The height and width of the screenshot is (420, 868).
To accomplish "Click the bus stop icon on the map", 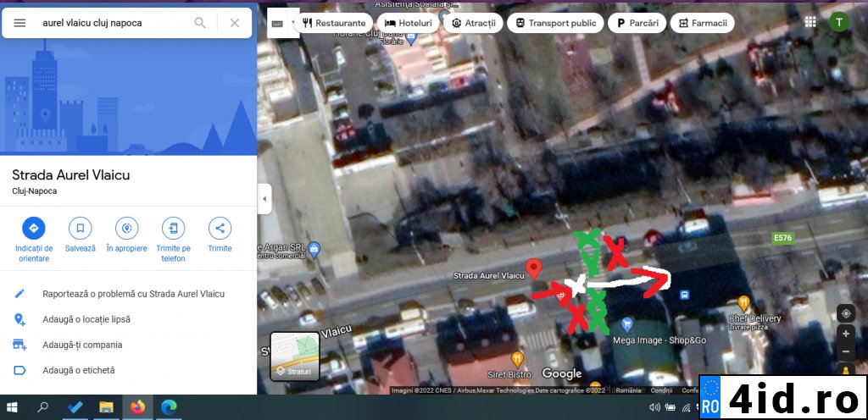I will coord(685,296).
